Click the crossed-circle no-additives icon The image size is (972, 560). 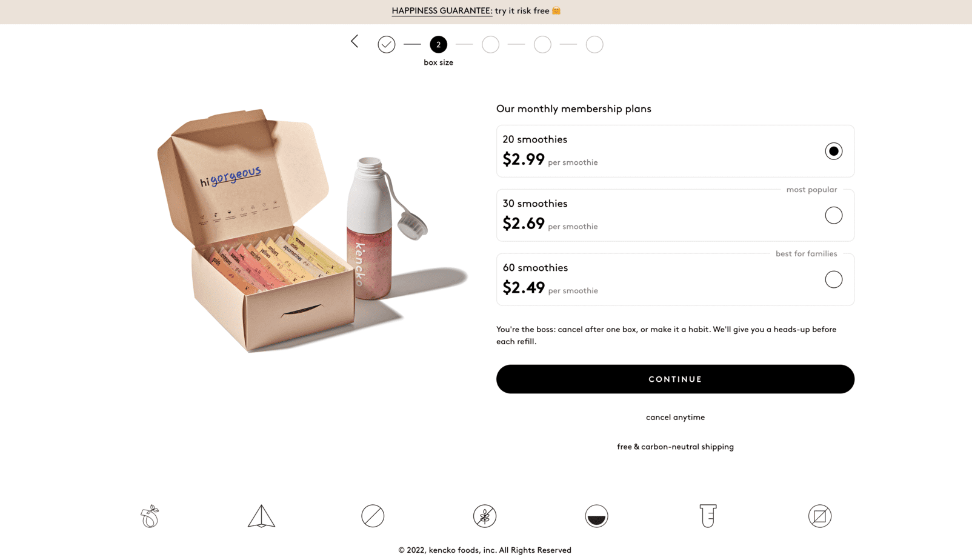pyautogui.click(x=373, y=516)
